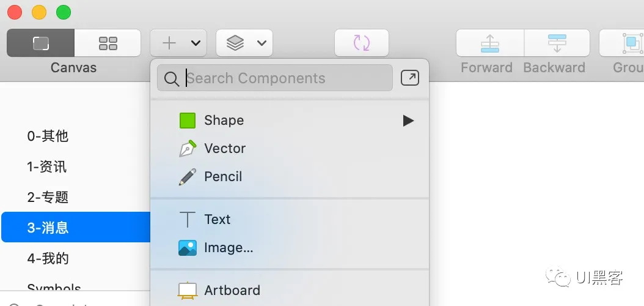This screenshot has width=644, height=306.
Task: Expand the layers stack dropdown arrow
Action: tap(262, 43)
